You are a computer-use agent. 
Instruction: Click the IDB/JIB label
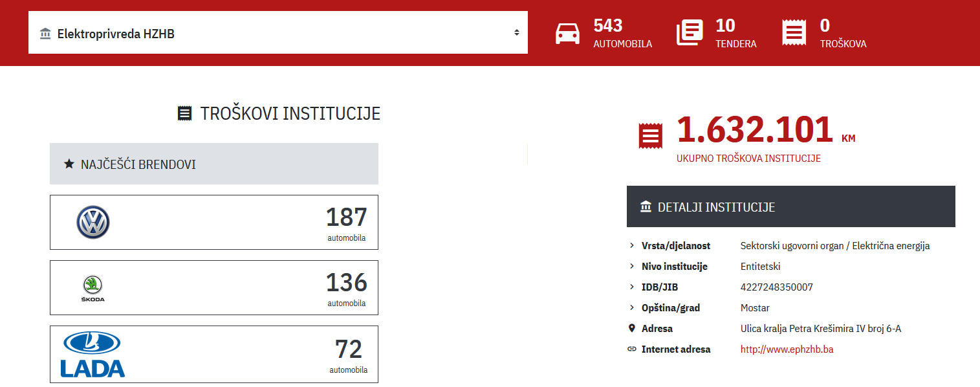click(x=660, y=287)
